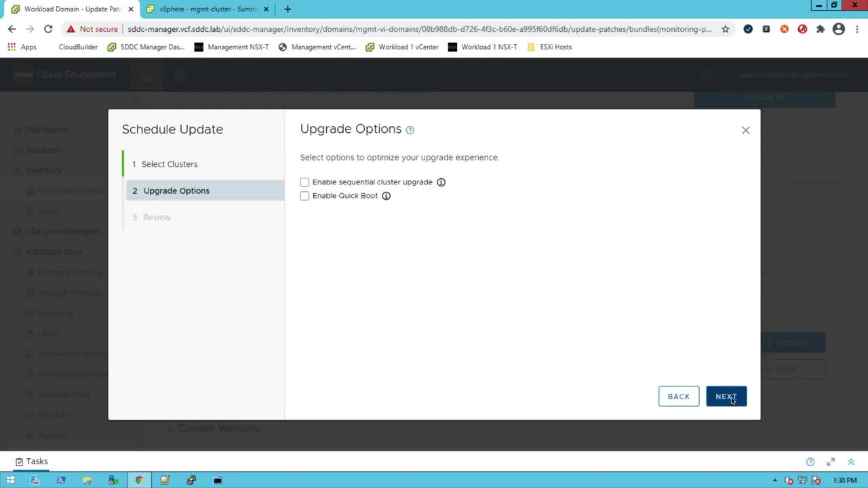
Task: Reload the current page
Action: (48, 29)
